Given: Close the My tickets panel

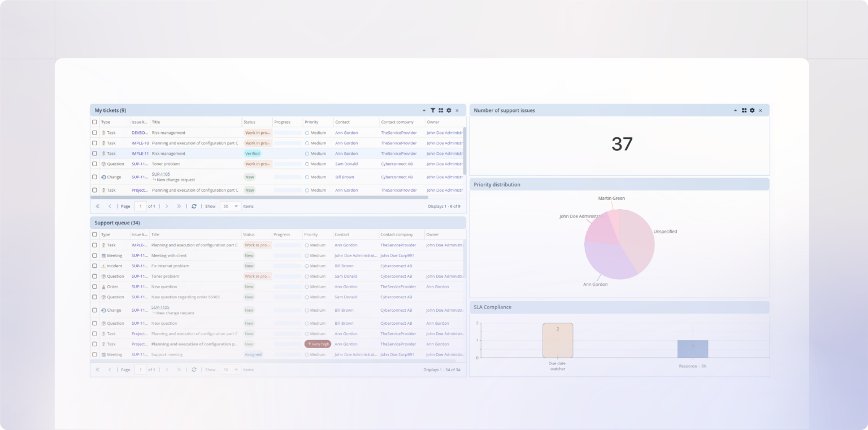Looking at the screenshot, I should (x=457, y=111).
